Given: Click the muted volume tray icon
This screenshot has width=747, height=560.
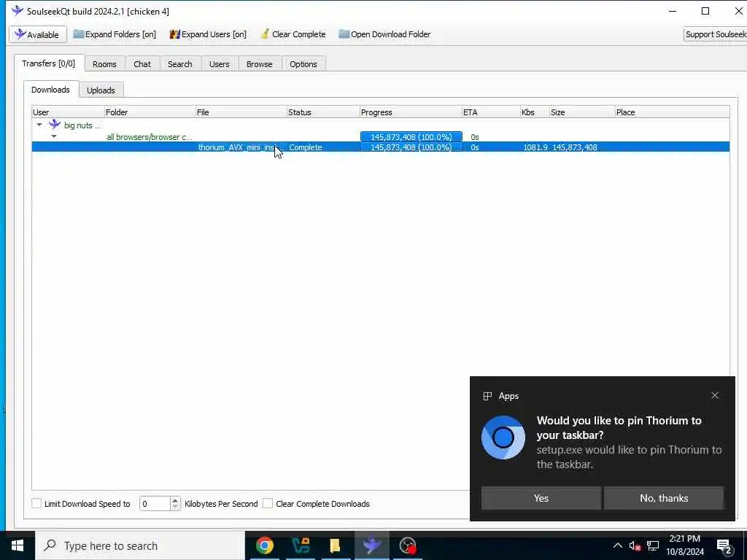Looking at the screenshot, I should click(x=635, y=545).
